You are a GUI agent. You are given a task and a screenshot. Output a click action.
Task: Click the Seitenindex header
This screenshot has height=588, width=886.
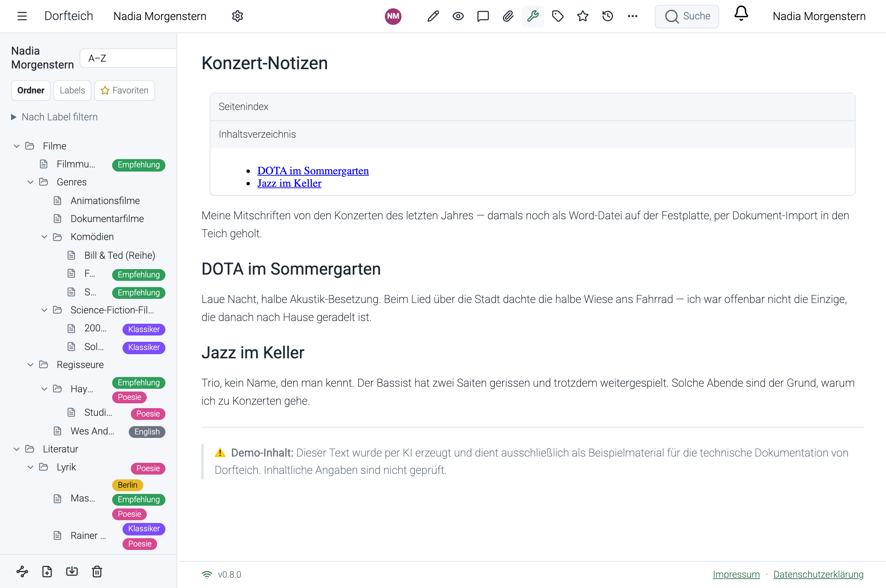tap(533, 107)
